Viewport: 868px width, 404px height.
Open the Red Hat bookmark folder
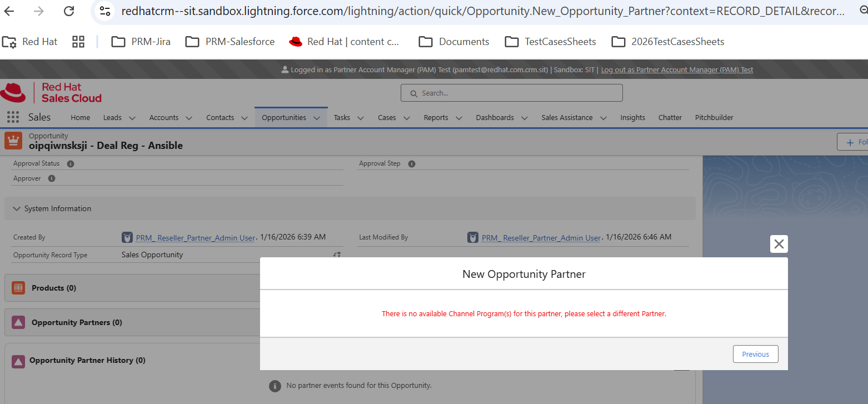pos(30,42)
